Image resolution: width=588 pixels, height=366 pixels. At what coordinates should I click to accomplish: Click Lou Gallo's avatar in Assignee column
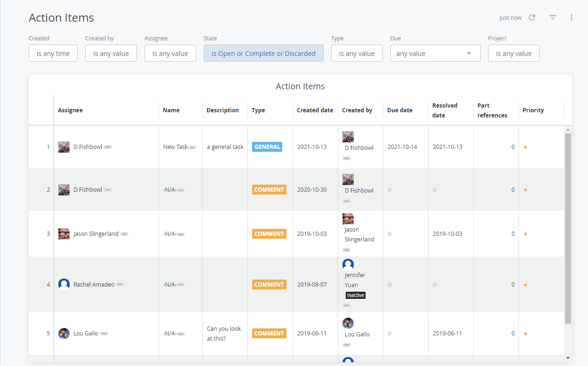click(x=64, y=334)
